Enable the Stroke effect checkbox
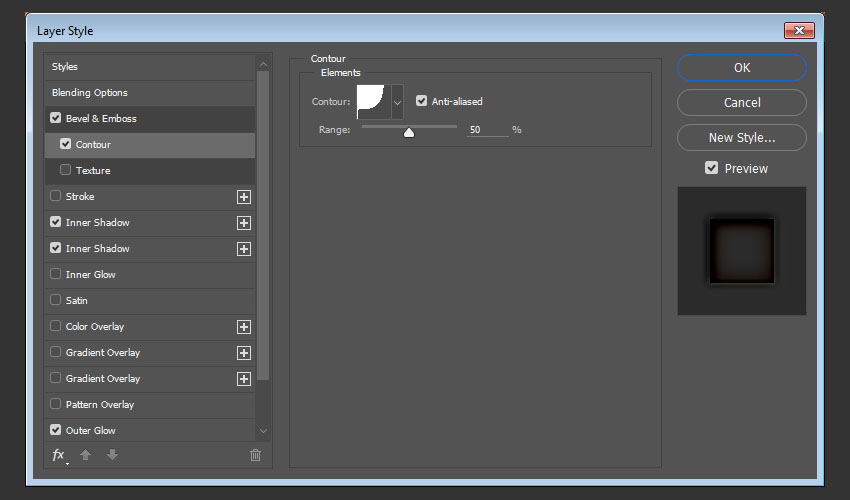Image resolution: width=850 pixels, height=500 pixels. tap(55, 196)
